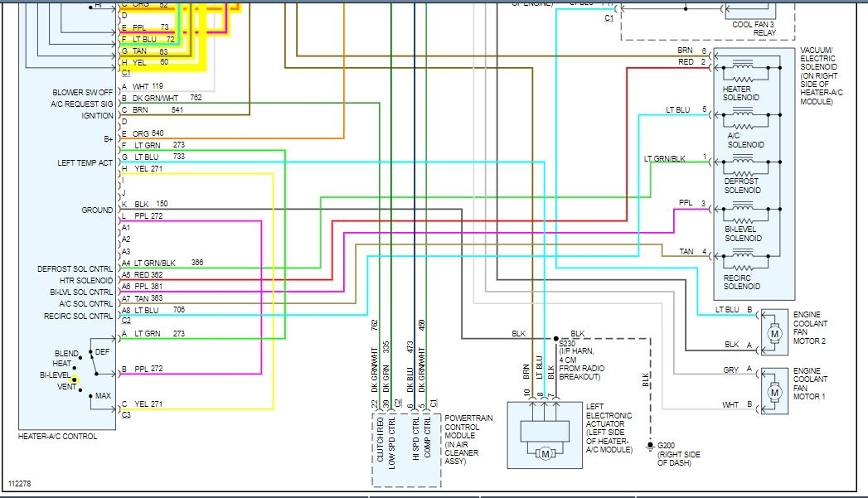Click the Engine Coolant Fan Motor 2 symbol
868x498 pixels.
click(x=774, y=333)
